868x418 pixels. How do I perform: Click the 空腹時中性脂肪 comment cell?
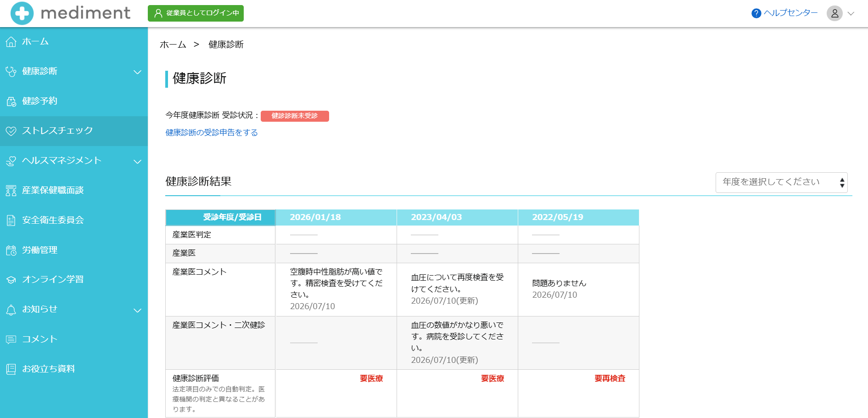click(x=336, y=289)
